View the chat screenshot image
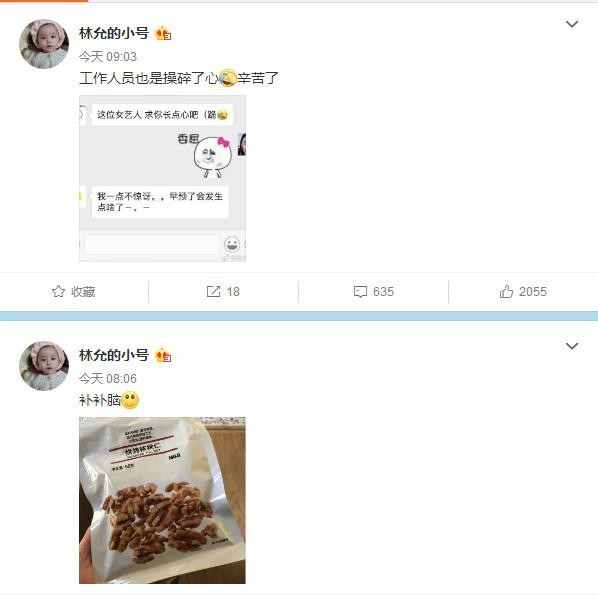The width and height of the screenshot is (598, 595). pyautogui.click(x=162, y=178)
